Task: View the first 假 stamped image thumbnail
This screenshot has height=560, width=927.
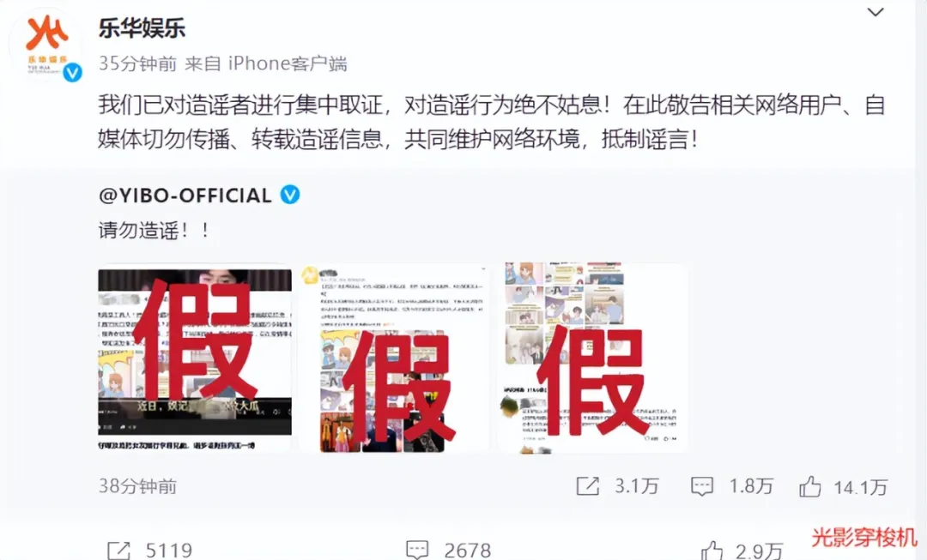Action: point(195,358)
